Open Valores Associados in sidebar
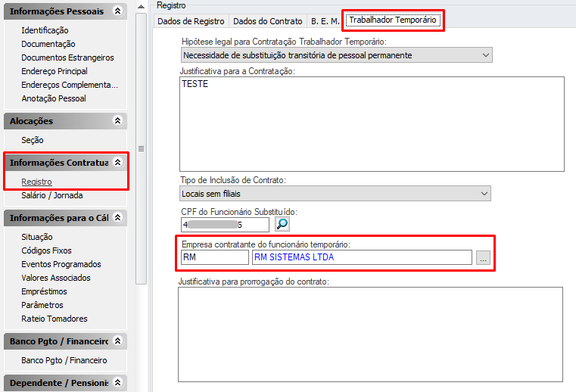Image resolution: width=576 pixels, height=392 pixels. [x=56, y=278]
